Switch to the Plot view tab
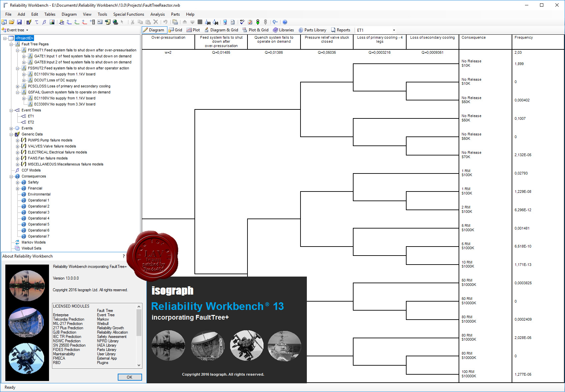 (x=193, y=30)
